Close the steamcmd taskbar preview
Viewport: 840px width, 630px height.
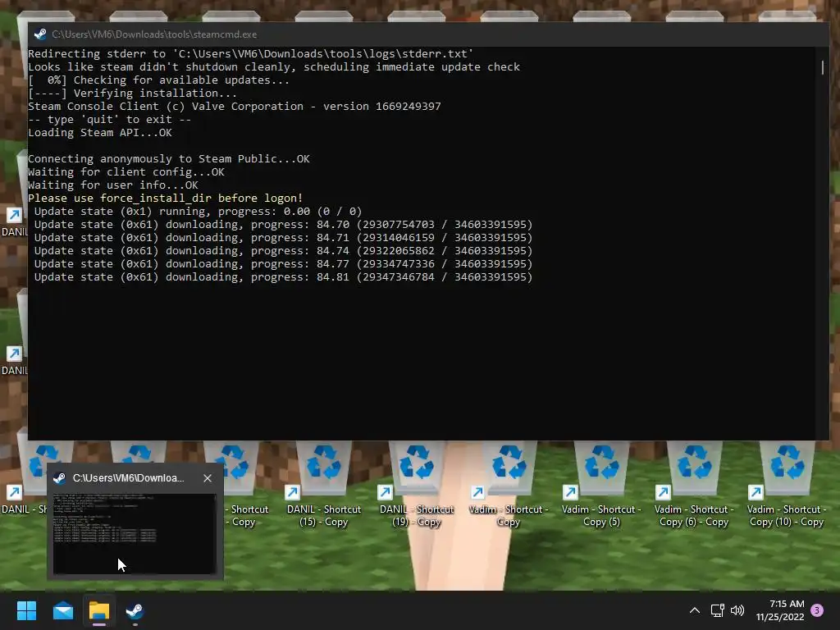(x=208, y=478)
